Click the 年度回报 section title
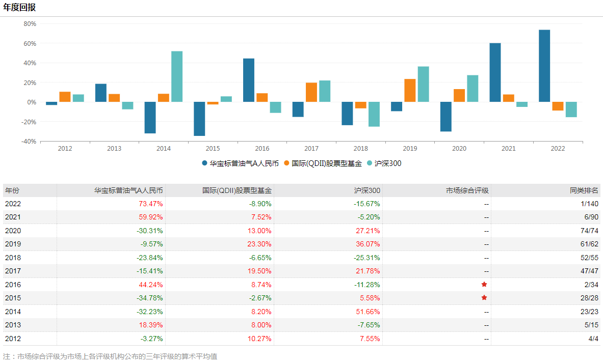603x364 pixels. (x=19, y=8)
